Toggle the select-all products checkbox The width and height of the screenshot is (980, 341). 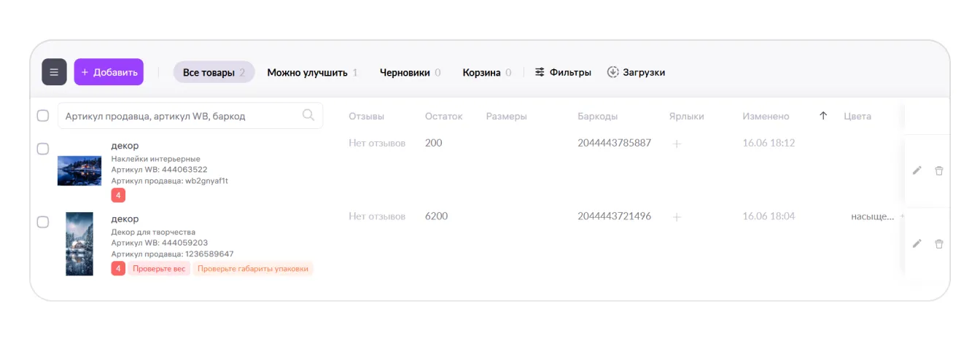coord(43,116)
